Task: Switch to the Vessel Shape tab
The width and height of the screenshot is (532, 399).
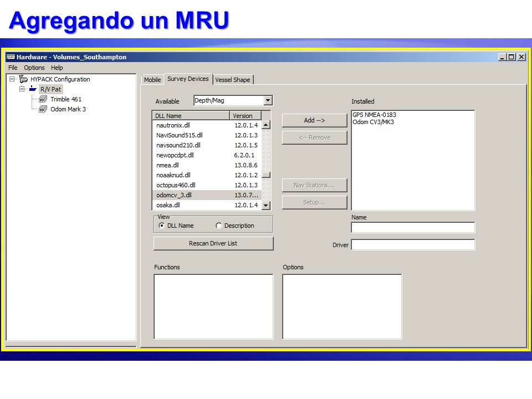Action: coord(233,80)
